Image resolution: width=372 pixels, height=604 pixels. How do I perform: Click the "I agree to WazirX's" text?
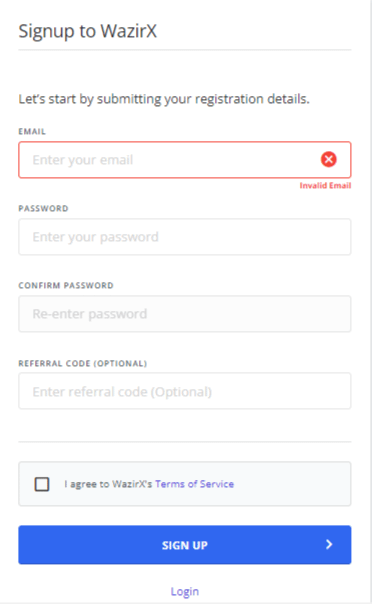point(108,484)
